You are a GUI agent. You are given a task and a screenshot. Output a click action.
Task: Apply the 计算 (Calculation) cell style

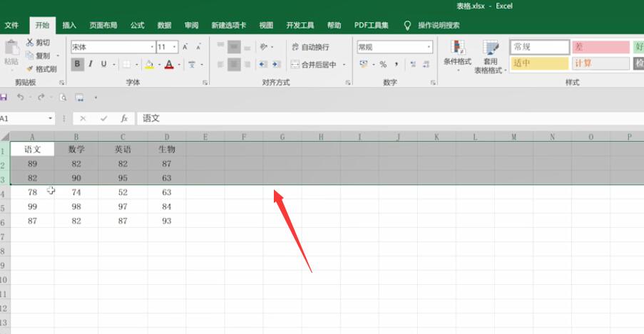click(x=601, y=63)
